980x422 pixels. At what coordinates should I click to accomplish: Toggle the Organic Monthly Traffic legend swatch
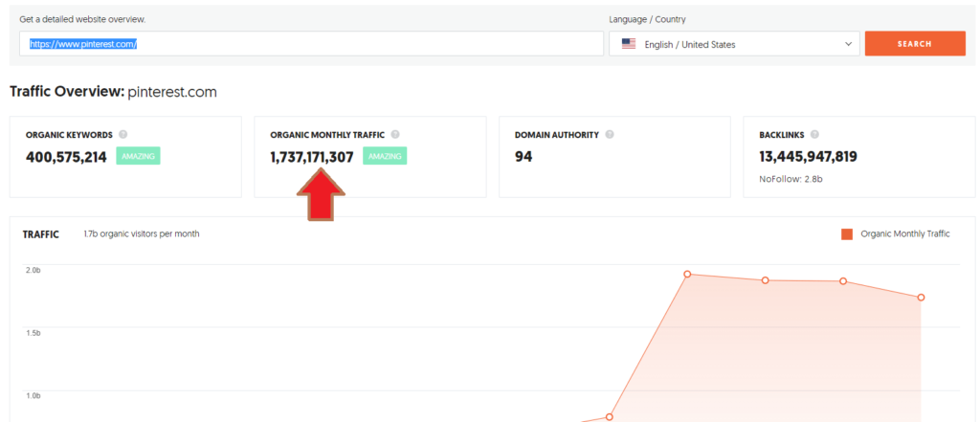(847, 234)
